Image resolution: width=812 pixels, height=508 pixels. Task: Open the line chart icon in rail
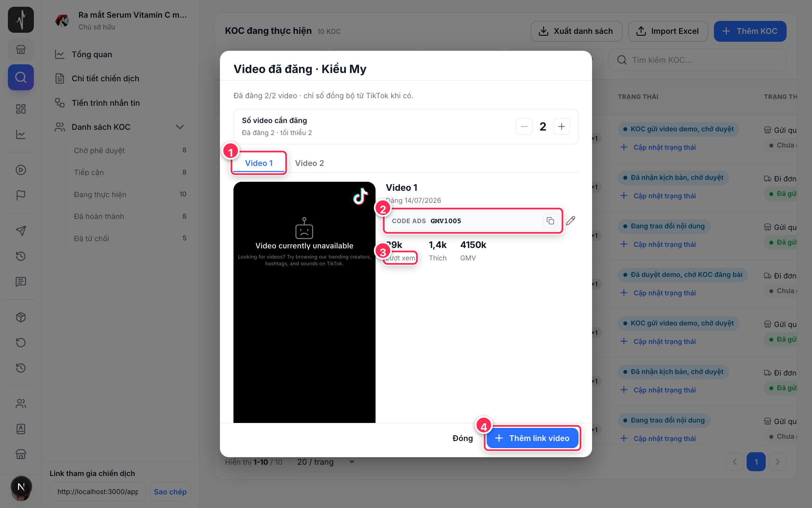[21, 134]
